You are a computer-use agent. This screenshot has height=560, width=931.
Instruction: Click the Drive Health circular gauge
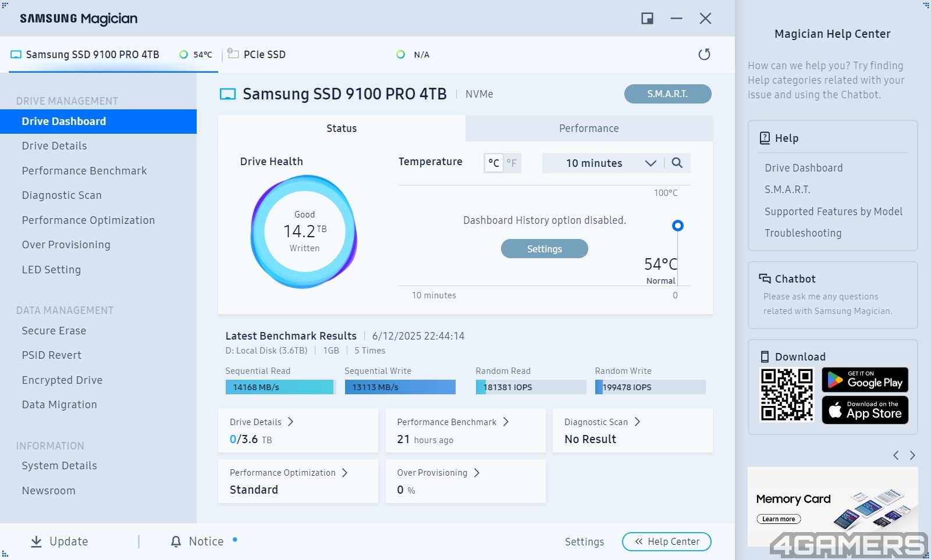[304, 231]
